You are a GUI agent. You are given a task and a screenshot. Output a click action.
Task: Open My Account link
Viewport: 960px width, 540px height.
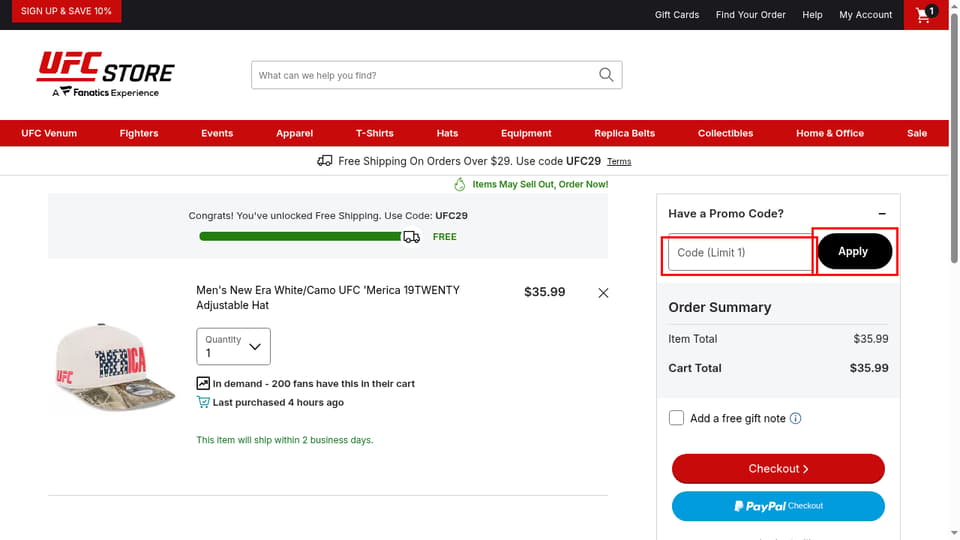[x=865, y=15]
